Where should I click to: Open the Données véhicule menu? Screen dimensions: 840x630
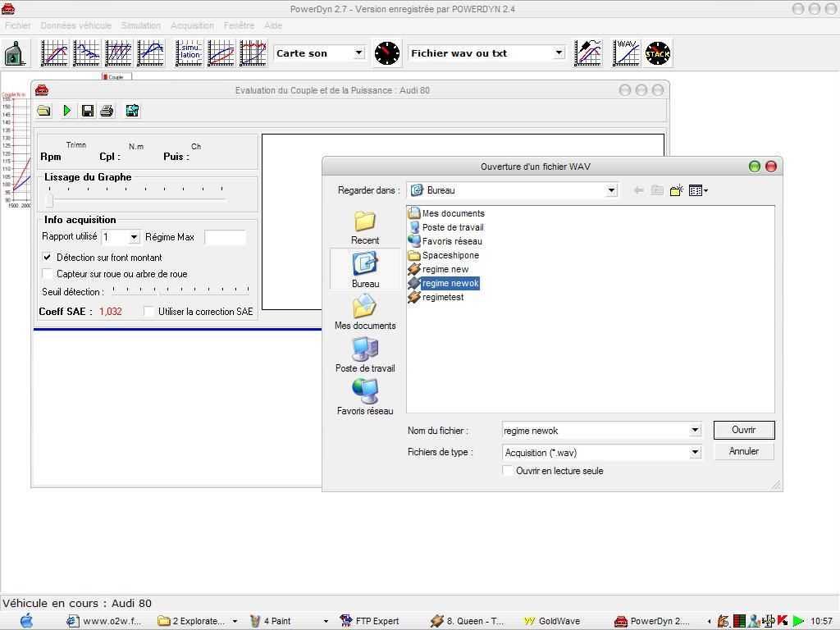[76, 25]
